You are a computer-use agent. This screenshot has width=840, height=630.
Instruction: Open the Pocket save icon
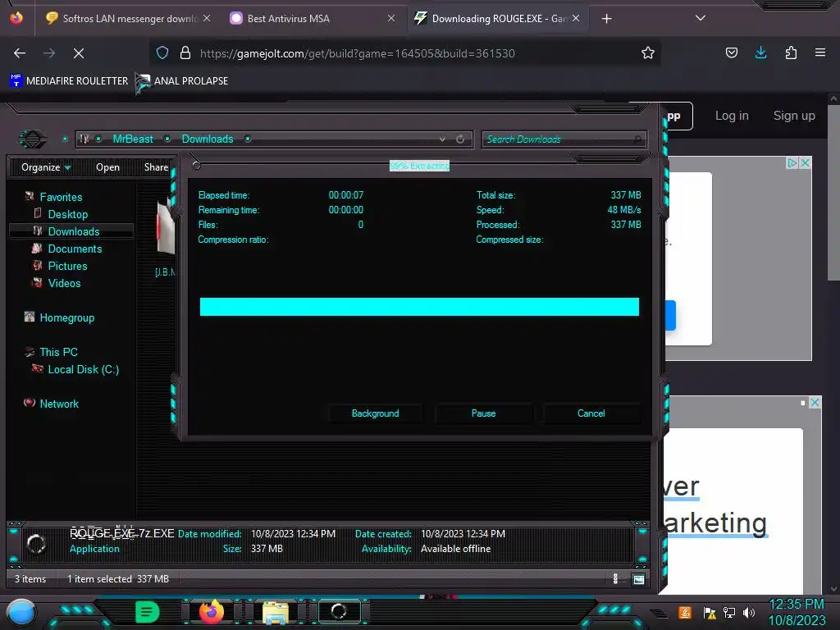[731, 52]
